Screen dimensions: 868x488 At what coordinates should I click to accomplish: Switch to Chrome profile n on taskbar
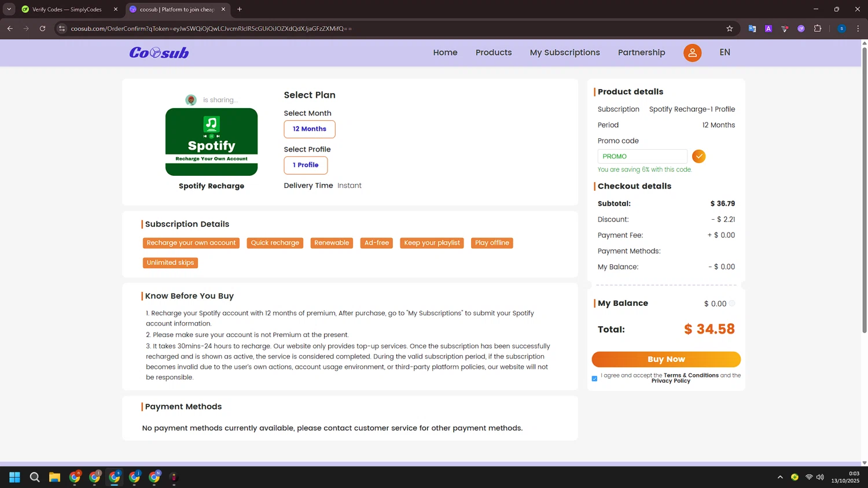point(75,476)
